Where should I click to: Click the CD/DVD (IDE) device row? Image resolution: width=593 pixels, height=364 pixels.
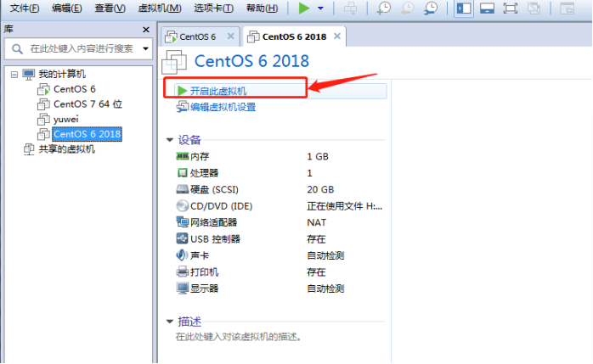click(x=280, y=206)
